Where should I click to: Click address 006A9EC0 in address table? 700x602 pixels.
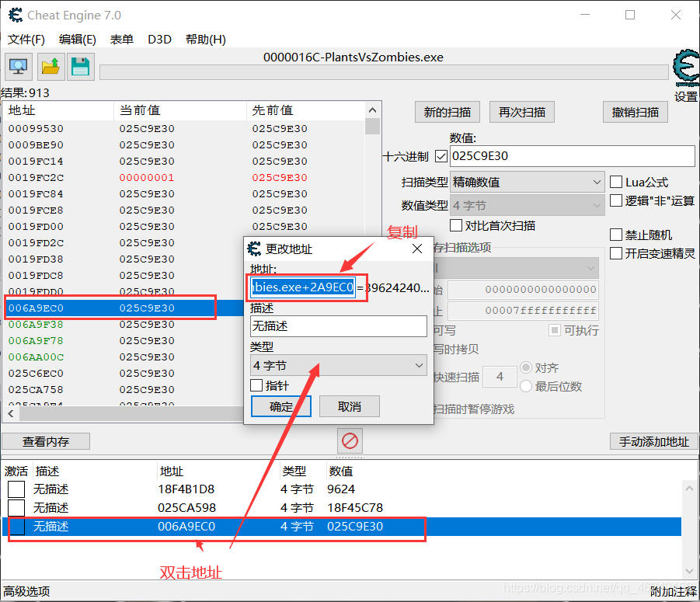click(186, 527)
